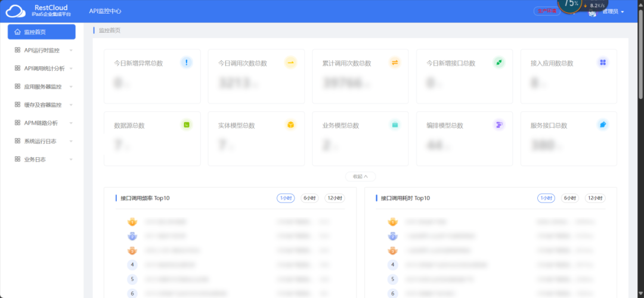Click the bronze rank 3 medal in 接口调用耗时 list

(392, 250)
